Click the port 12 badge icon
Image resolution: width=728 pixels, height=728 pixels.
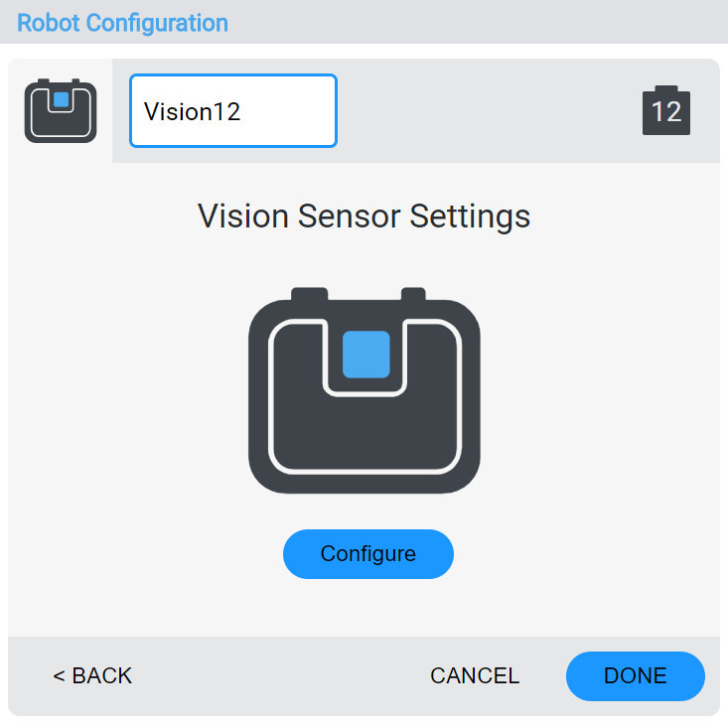(666, 110)
